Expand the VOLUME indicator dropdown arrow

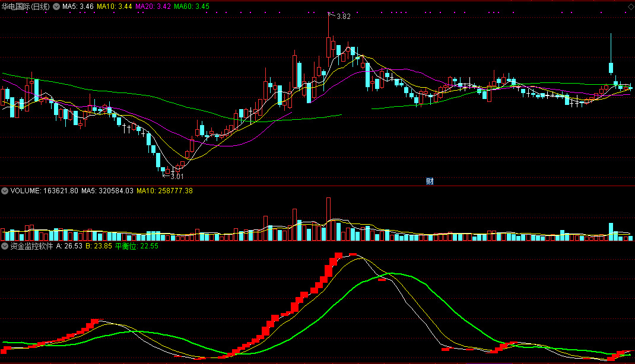point(5,191)
